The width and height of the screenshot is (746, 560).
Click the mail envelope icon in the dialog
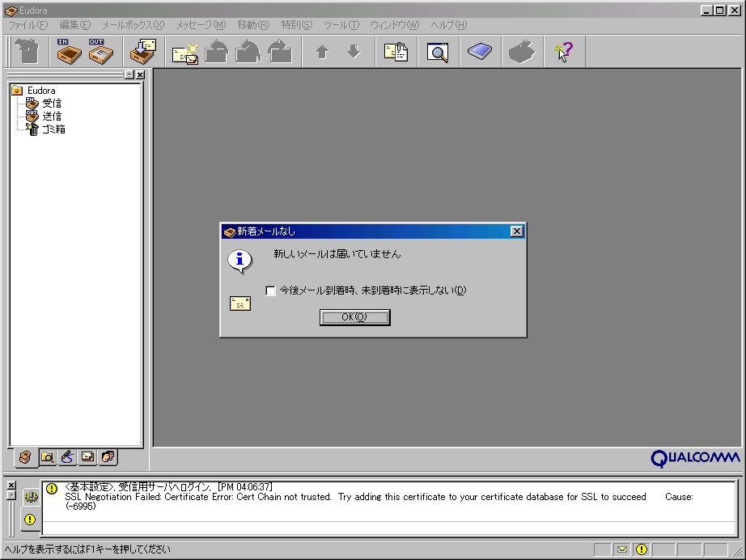click(x=239, y=303)
